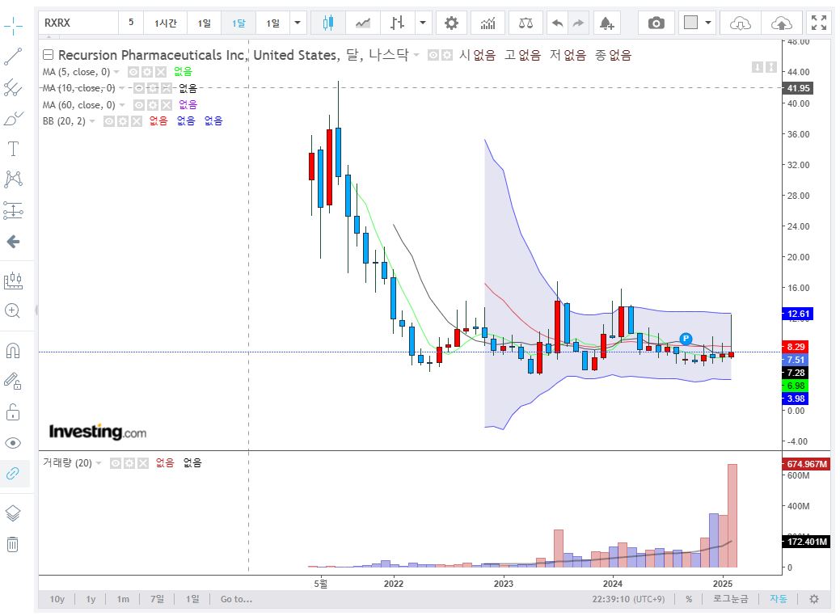Open the measure ruler tool

coord(13,281)
